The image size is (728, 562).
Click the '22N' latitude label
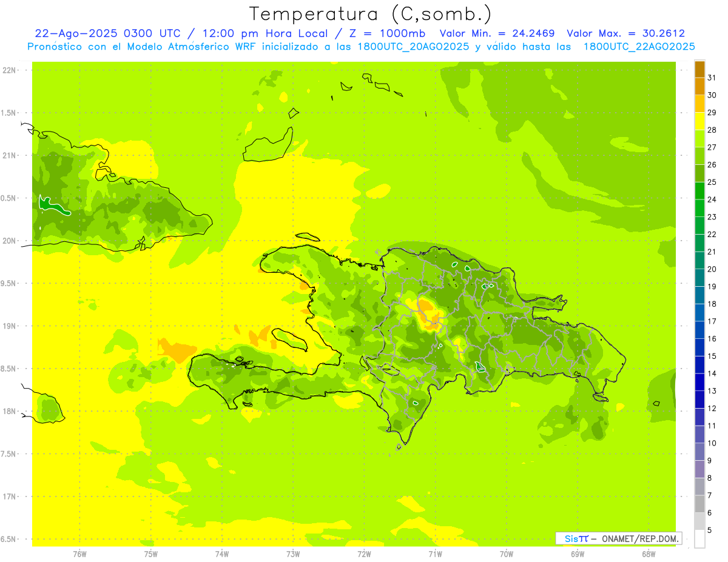pos(8,70)
